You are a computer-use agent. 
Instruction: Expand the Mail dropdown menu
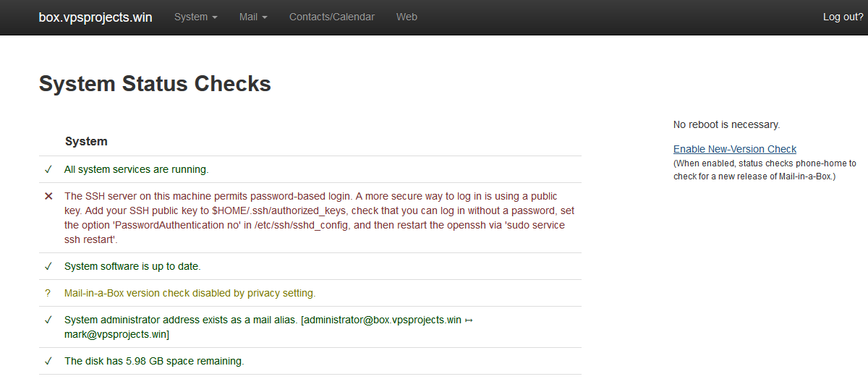(253, 17)
